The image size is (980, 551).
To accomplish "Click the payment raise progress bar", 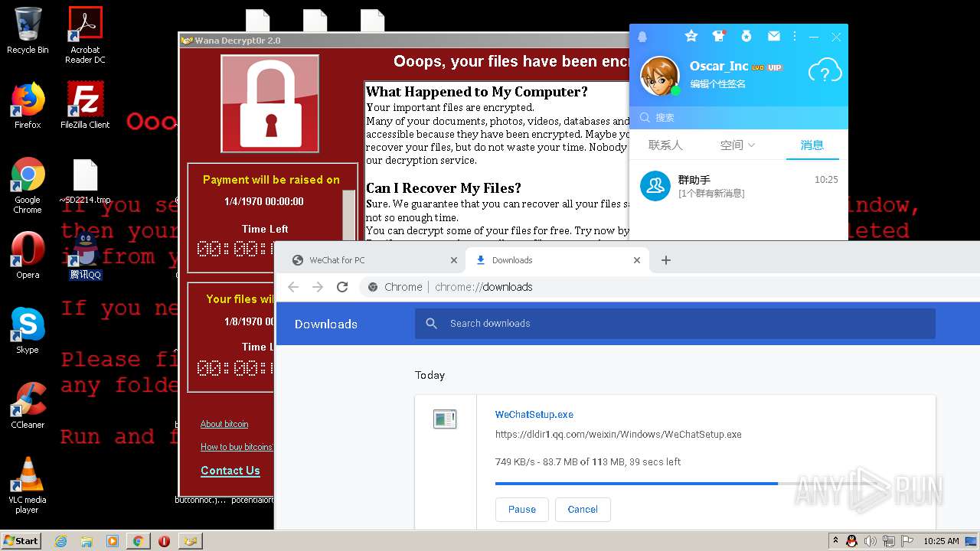I will pos(348,216).
